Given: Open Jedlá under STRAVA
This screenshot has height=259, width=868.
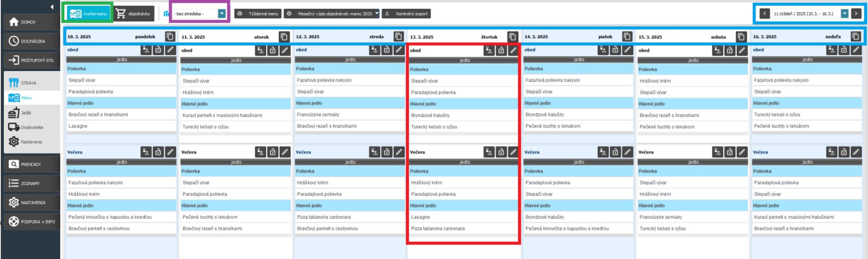Looking at the screenshot, I should pos(26,113).
